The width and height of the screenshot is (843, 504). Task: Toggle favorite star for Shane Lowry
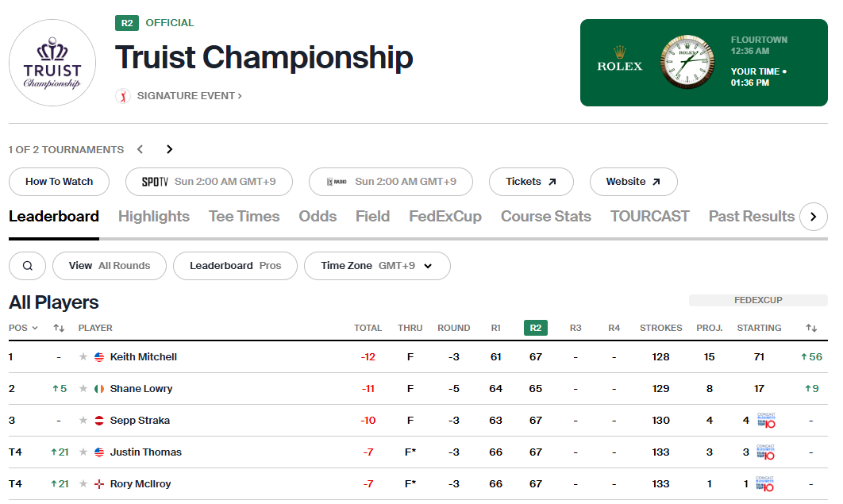click(83, 388)
